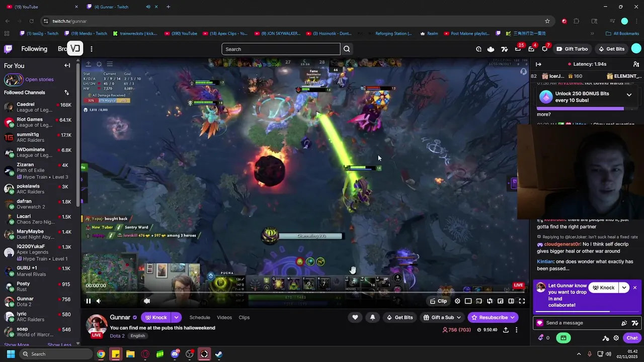Open the chat community users icon
The image size is (644, 362).
tap(636, 64)
